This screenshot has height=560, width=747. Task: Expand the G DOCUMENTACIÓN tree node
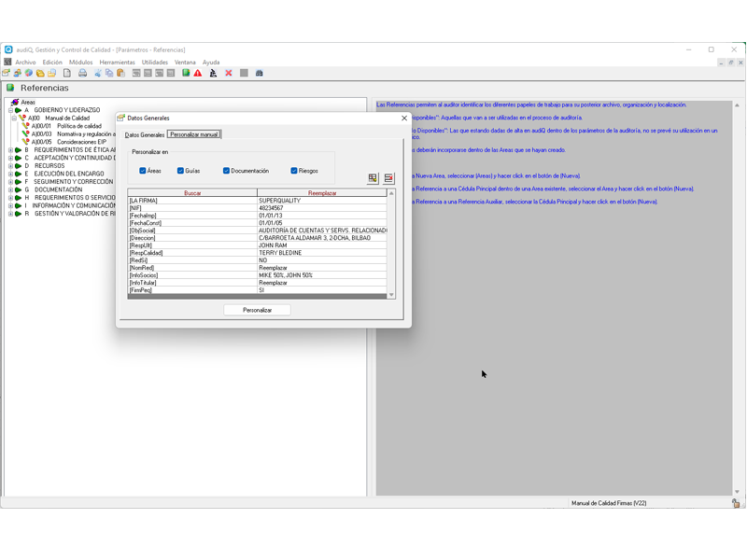[10, 189]
